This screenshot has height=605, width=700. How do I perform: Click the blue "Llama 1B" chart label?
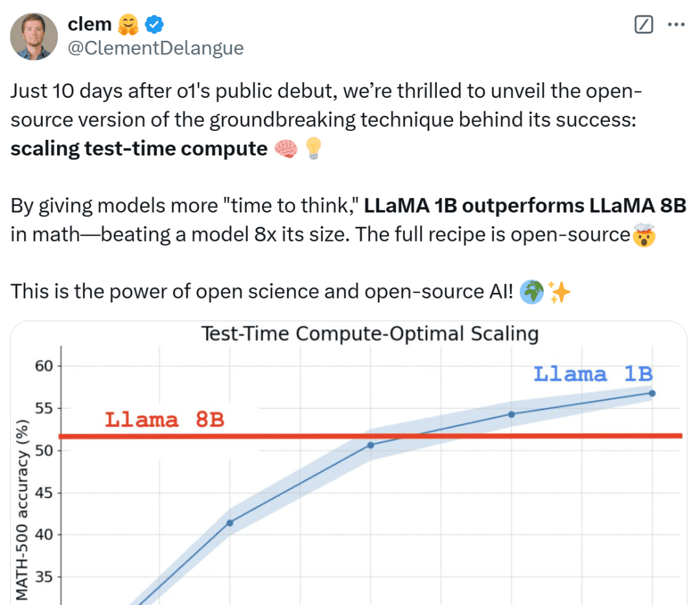[592, 374]
